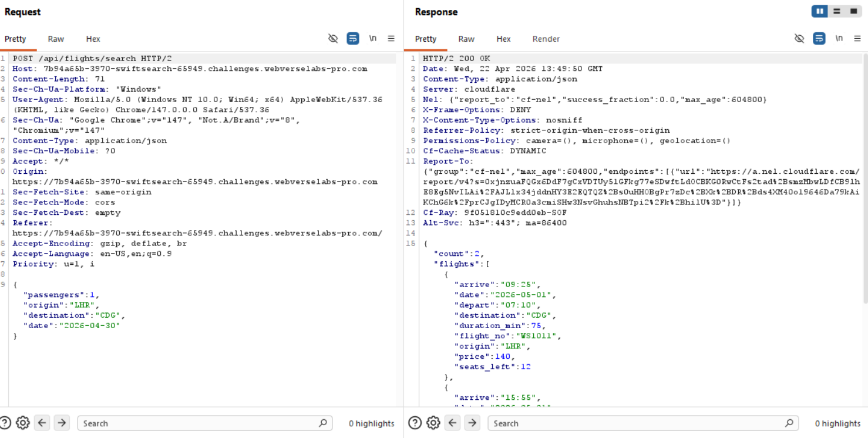Screen dimensions: 868x438
Task: Open Request search settings gear
Action: click(x=23, y=423)
